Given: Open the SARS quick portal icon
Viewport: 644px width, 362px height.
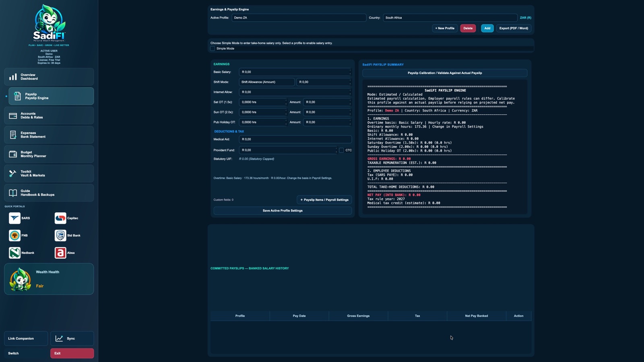Looking at the screenshot, I should tap(14, 218).
